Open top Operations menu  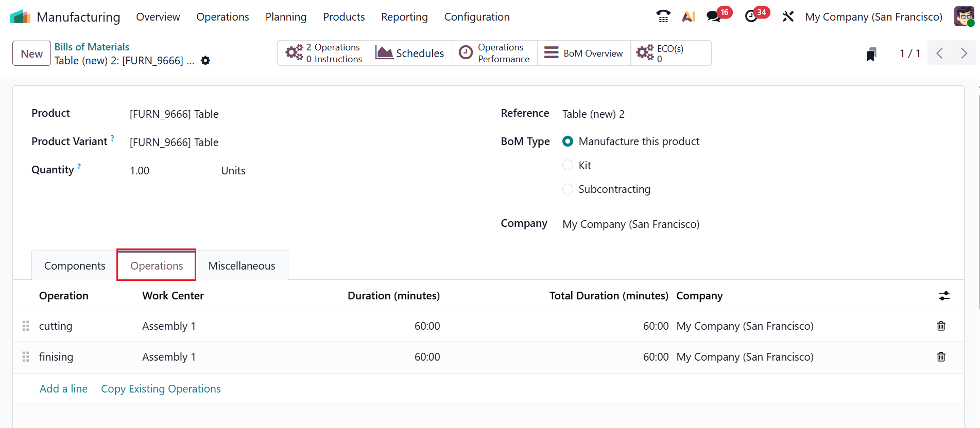222,17
